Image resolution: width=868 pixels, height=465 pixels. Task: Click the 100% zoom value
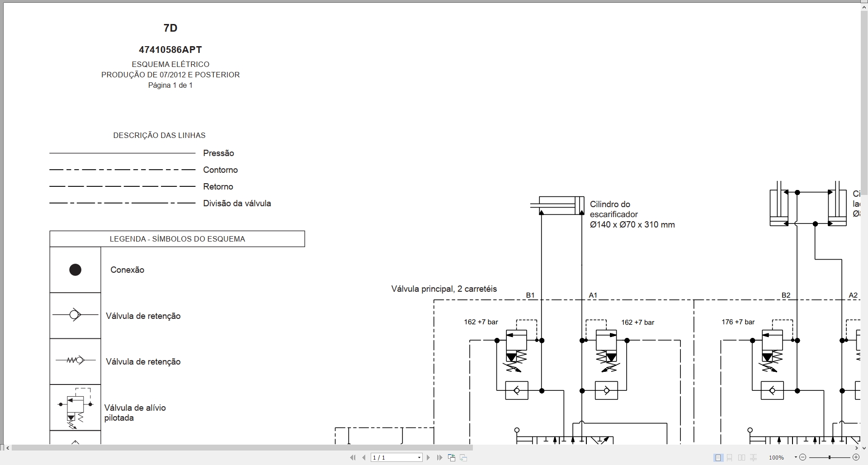pos(776,458)
